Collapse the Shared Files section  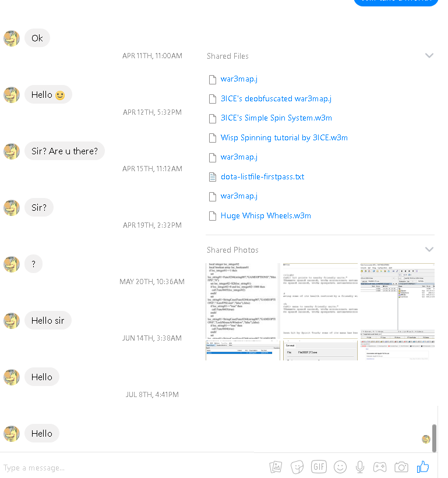pyautogui.click(x=429, y=55)
